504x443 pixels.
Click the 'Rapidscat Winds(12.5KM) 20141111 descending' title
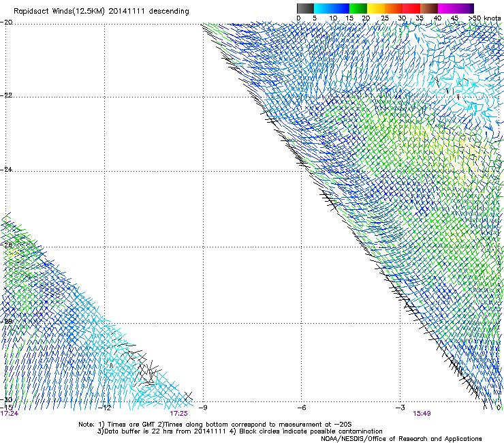[x=101, y=12]
